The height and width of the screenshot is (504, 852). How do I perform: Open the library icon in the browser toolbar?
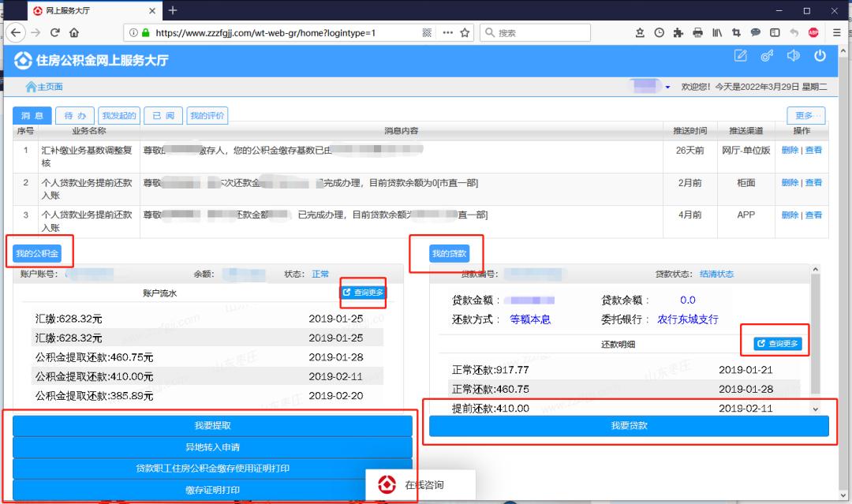coord(717,33)
